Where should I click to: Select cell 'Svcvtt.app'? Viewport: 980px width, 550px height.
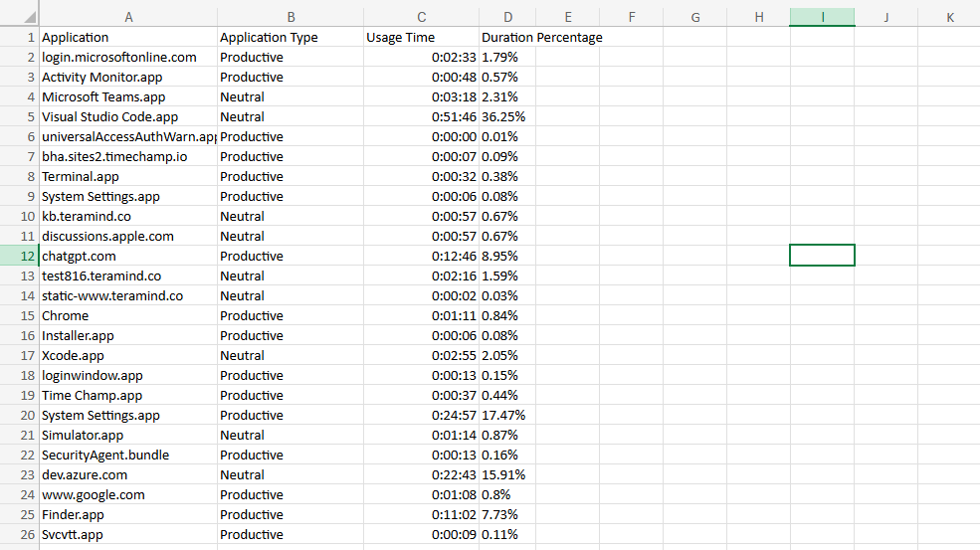click(x=128, y=534)
